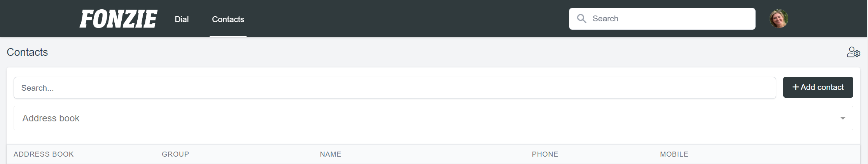The height and width of the screenshot is (164, 868).
Task: Focus the contacts Search... input box
Action: coord(395,88)
